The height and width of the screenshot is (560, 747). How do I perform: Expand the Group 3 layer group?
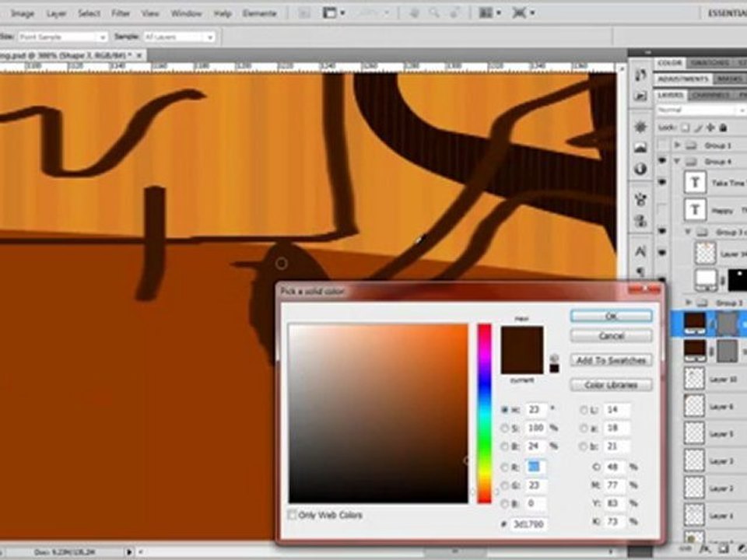[x=689, y=303]
